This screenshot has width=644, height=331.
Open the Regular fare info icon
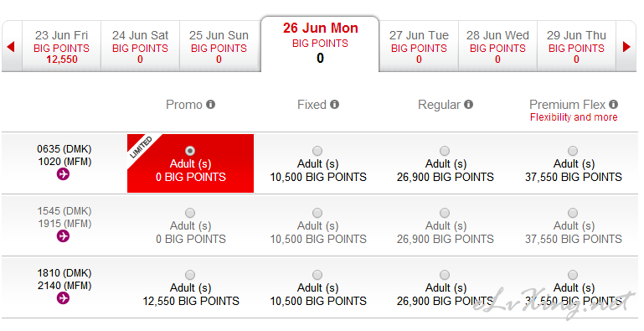pos(469,105)
